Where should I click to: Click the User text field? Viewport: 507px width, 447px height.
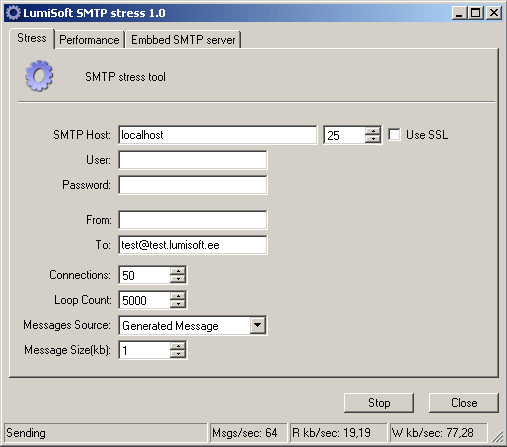pyautogui.click(x=193, y=160)
